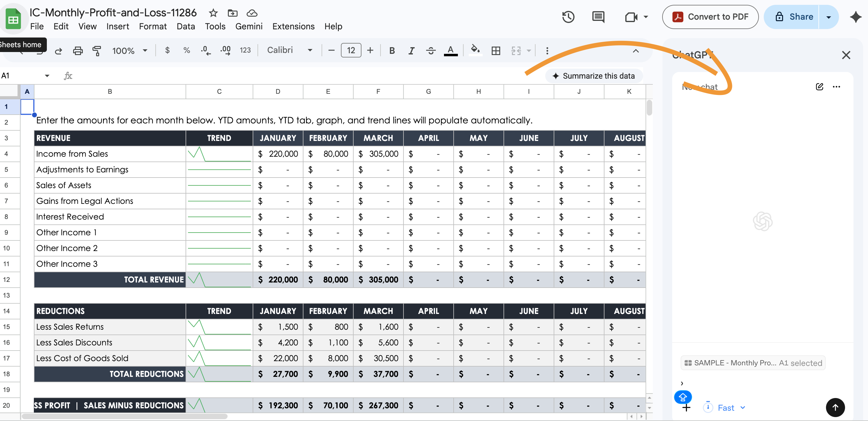Click the Gemini sparkle icon
Screen dimensions: 868x421
(x=855, y=17)
